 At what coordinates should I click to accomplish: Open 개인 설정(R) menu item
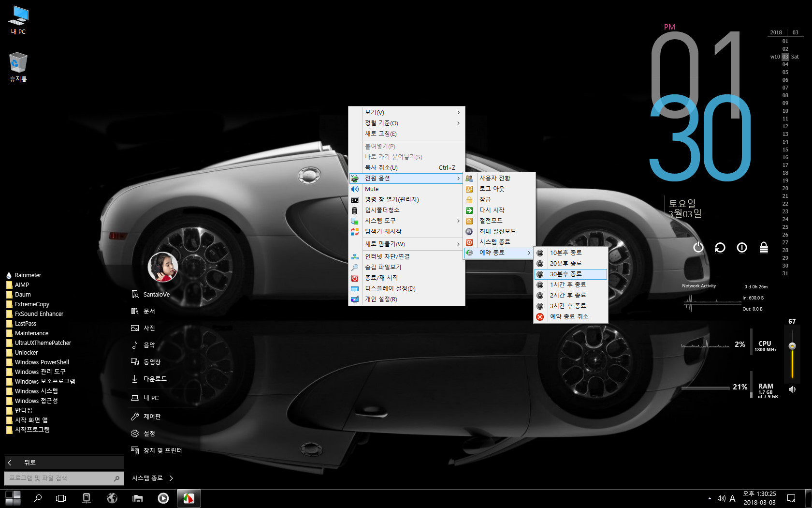pos(406,299)
